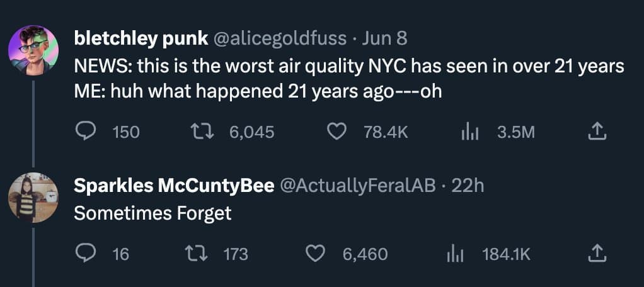Open the 22h timestamp link

click(468, 186)
